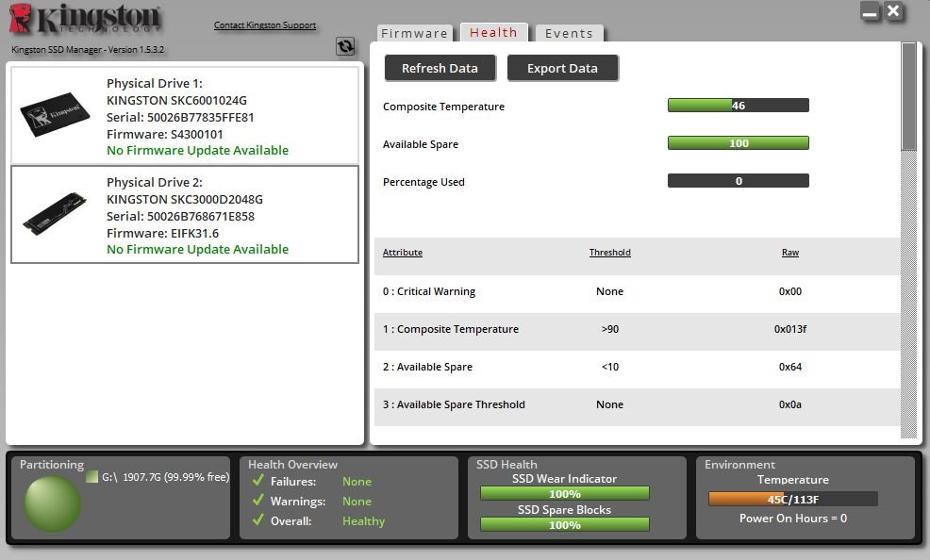Image resolution: width=930 pixels, height=560 pixels.
Task: Select the Physical Drive 2 M.2 thumbnail
Action: click(x=55, y=213)
